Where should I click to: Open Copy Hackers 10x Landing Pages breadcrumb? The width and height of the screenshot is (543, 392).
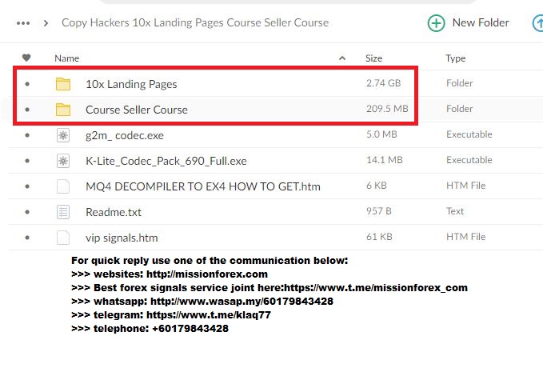(x=195, y=22)
